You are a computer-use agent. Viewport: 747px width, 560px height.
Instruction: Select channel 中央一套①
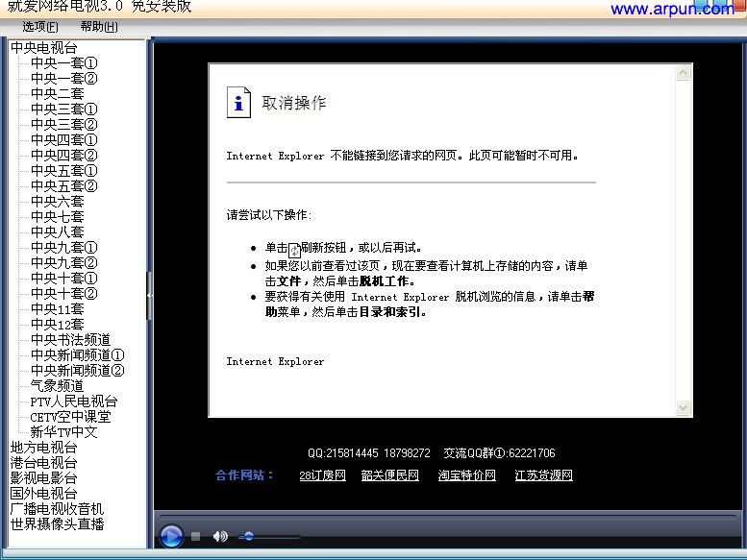(63, 62)
